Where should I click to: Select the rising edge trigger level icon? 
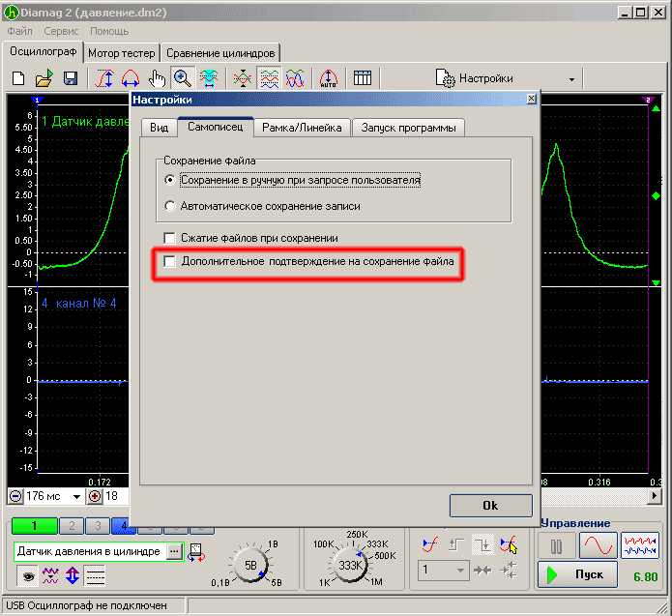[x=430, y=544]
